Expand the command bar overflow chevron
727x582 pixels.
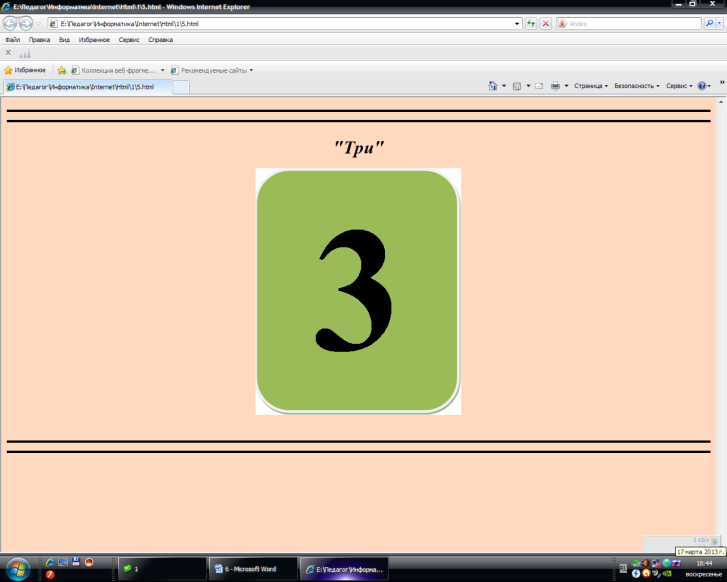pos(722,83)
